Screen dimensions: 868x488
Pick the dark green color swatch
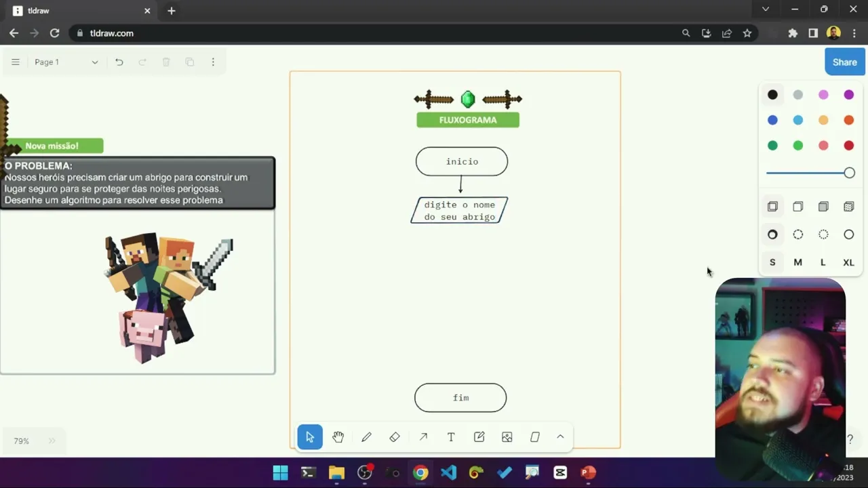772,146
